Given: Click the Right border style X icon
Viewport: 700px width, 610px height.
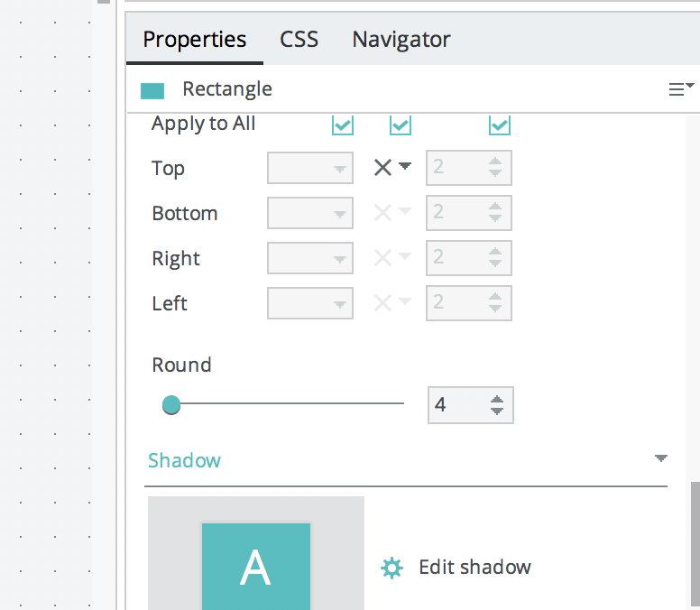Looking at the screenshot, I should [x=383, y=257].
